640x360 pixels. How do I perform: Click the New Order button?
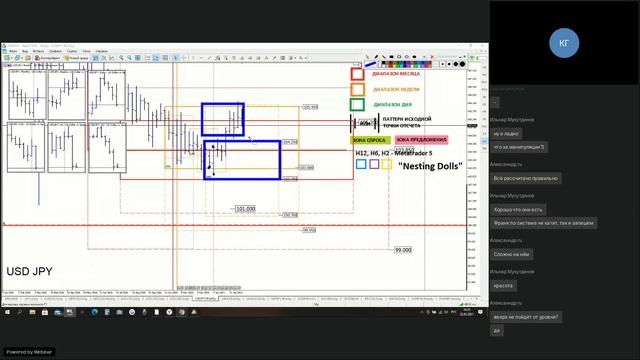[x=76, y=58]
